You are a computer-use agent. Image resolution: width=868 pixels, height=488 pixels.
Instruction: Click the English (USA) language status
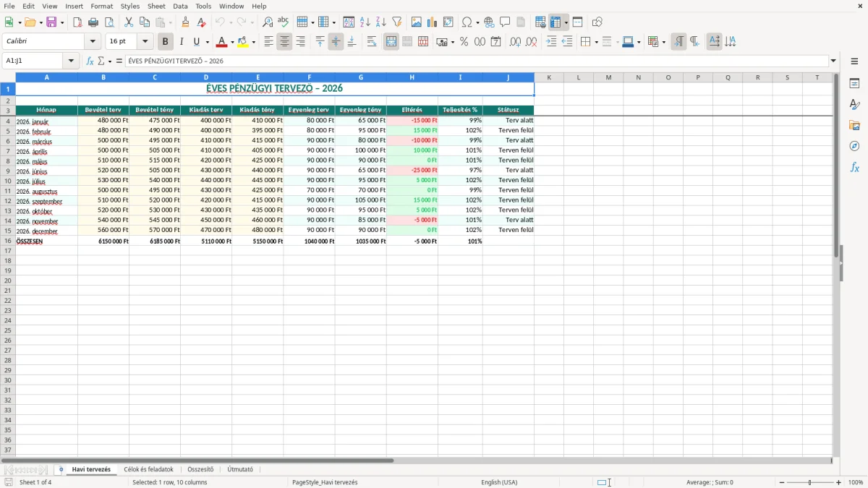pos(499,482)
